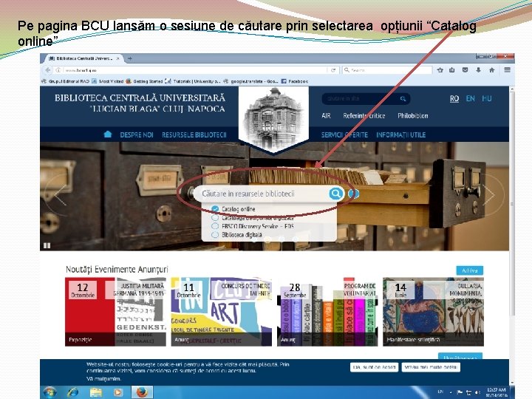This screenshot has width=532, height=399.
Task: Show previous slide with left arrow
Action: [60, 195]
